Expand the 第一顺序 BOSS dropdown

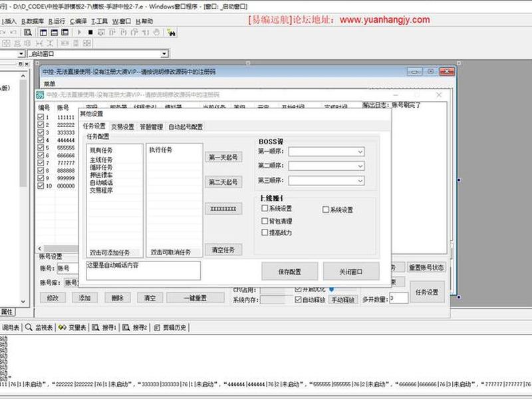click(360, 152)
